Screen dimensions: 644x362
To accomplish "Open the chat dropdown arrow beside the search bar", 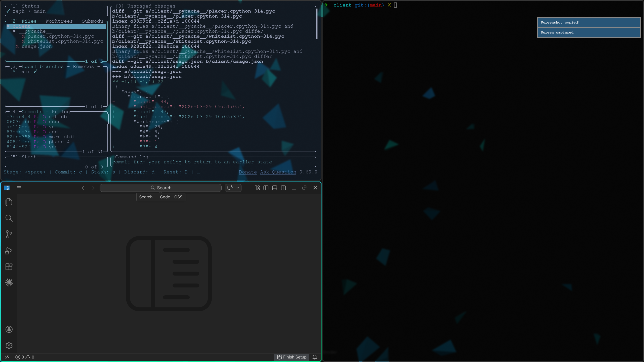I will (238, 188).
